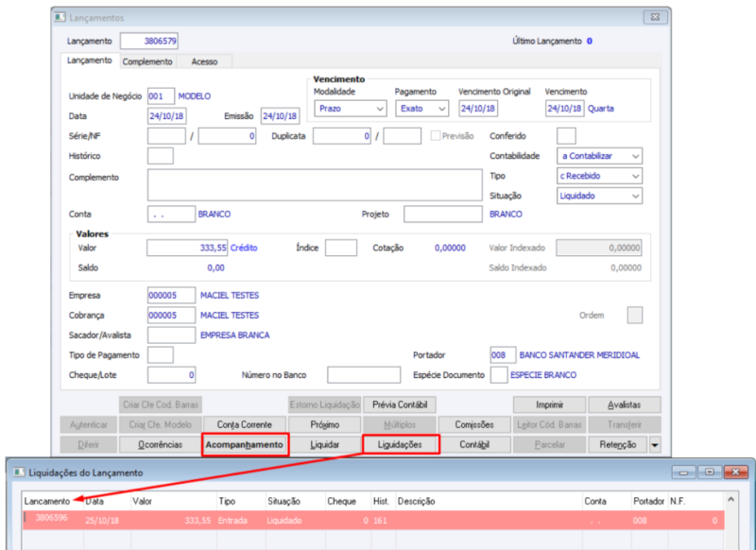
Task: Click the Empresa code field 000005
Action: [172, 295]
